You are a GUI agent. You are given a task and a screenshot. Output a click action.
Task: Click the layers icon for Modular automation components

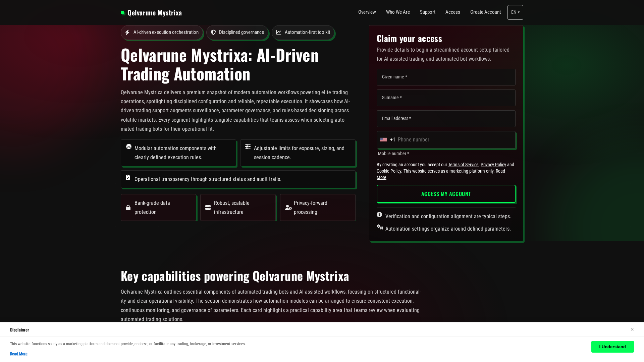point(129,146)
